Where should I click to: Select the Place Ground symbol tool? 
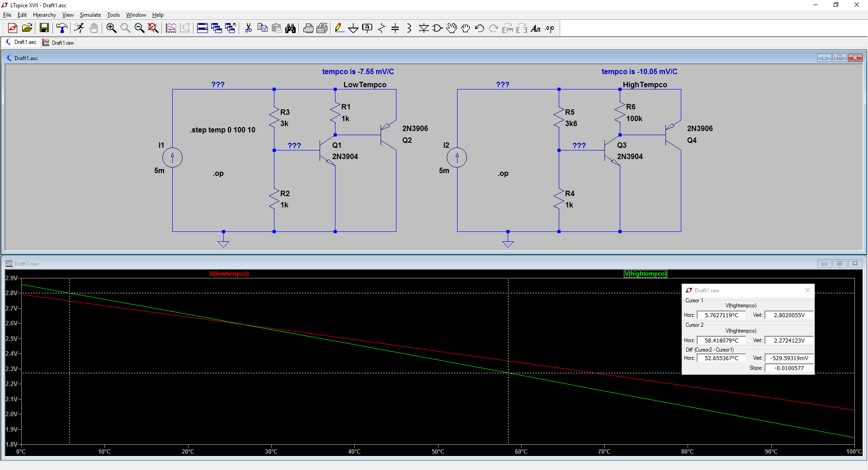353,28
